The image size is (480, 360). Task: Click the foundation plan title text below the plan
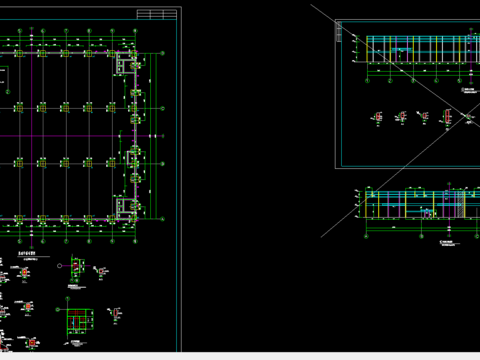click(27, 254)
